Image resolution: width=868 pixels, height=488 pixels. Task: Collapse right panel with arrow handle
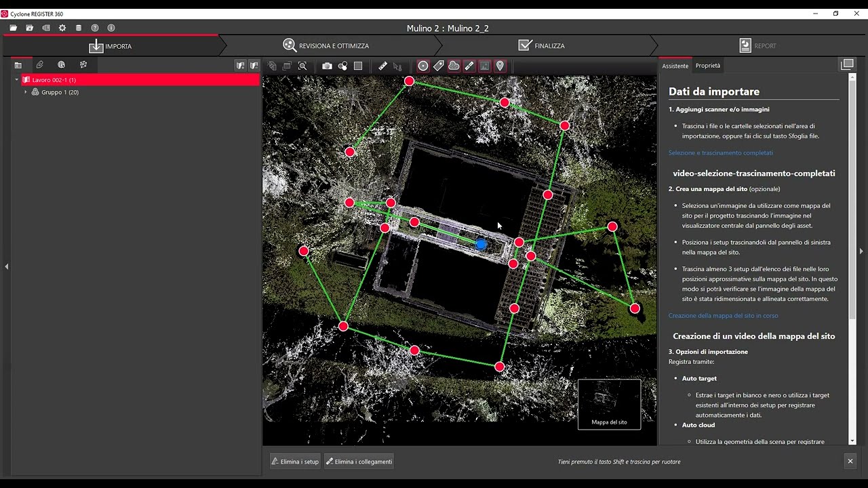pyautogui.click(x=861, y=251)
